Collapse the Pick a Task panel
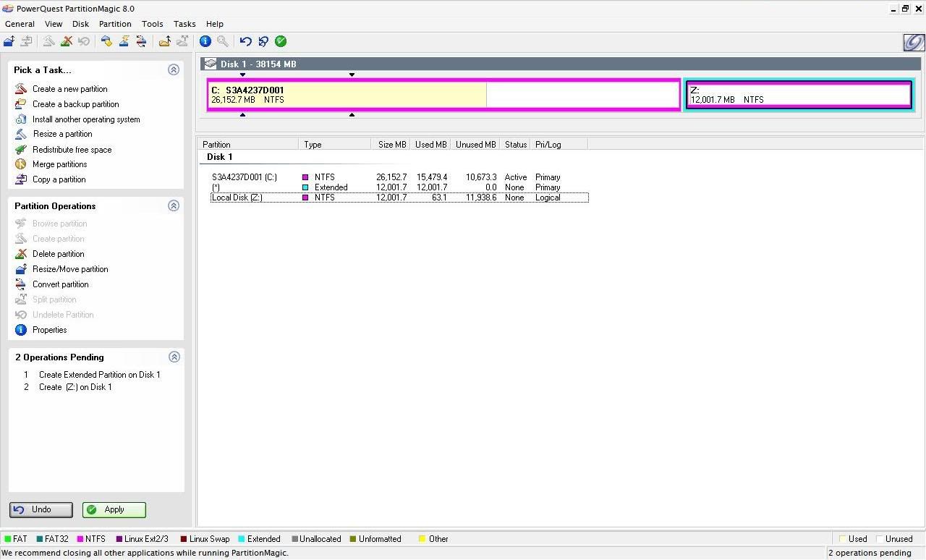The image size is (926, 560). pyautogui.click(x=174, y=70)
